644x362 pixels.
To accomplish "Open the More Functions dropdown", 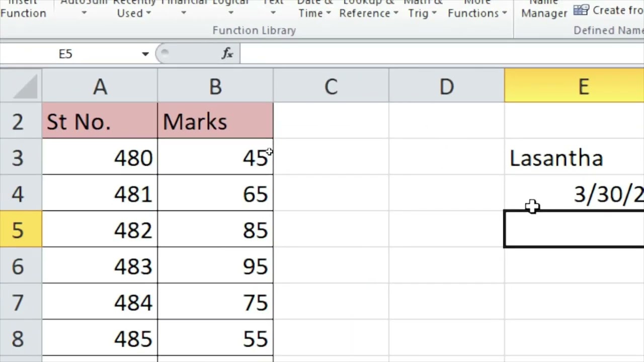I will [477, 9].
